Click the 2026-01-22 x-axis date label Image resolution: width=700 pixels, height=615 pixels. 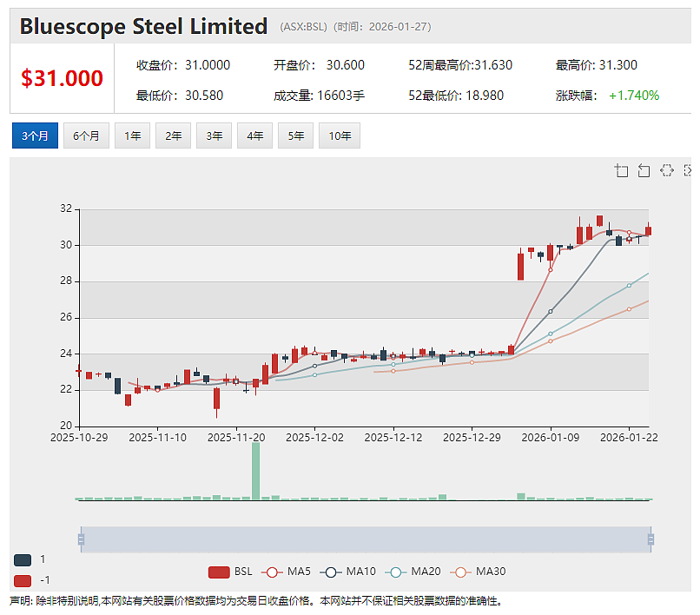coord(629,438)
